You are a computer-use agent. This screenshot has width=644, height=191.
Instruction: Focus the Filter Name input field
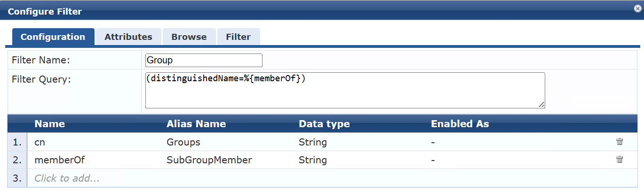pos(204,60)
